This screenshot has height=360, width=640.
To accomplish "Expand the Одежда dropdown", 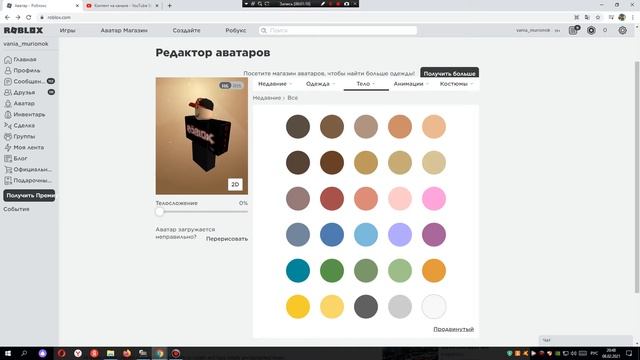I will pos(320,84).
